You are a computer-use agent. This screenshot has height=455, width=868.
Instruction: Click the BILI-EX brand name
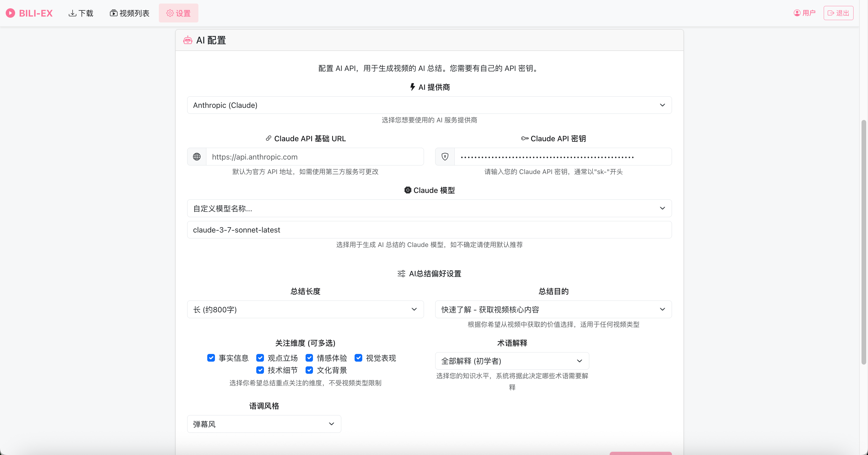coord(36,13)
